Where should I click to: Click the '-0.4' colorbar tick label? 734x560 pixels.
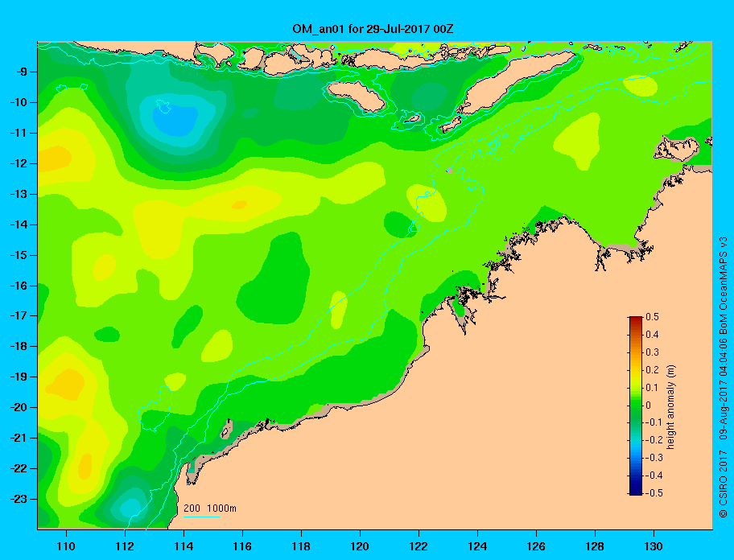(x=654, y=476)
